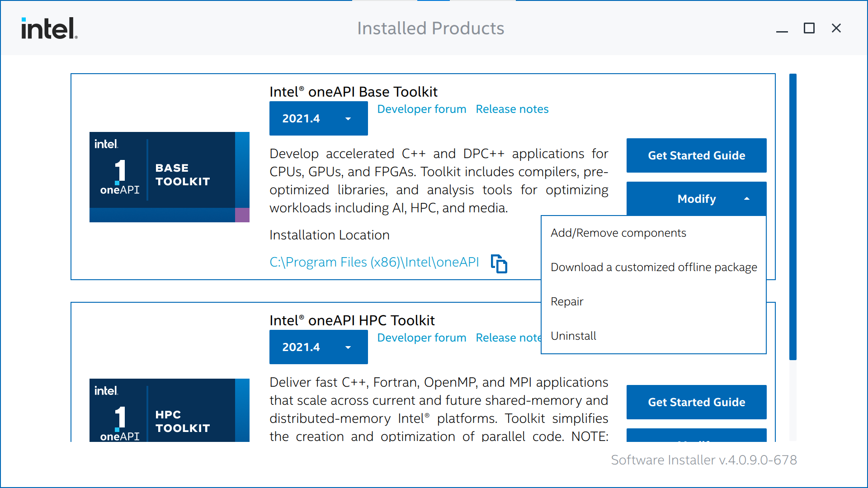Viewport: 868px width, 488px height.
Task: Maximize the installer window
Action: coord(809,28)
